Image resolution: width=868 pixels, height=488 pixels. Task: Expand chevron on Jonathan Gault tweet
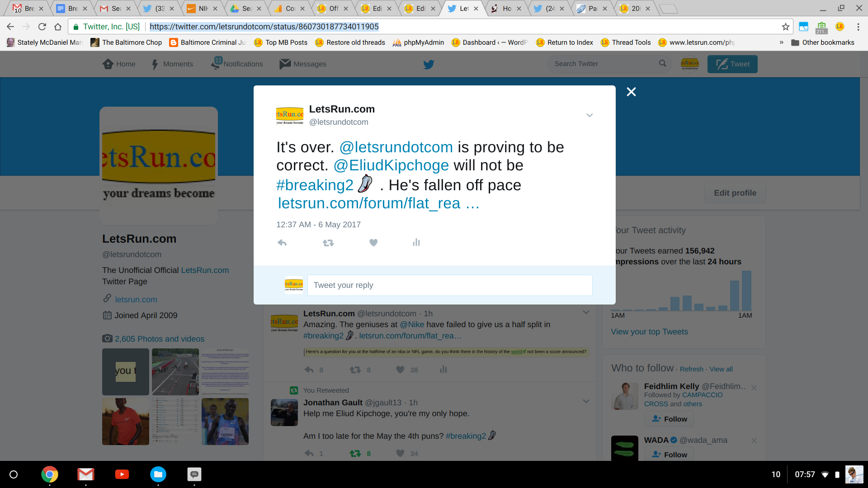[586, 401]
